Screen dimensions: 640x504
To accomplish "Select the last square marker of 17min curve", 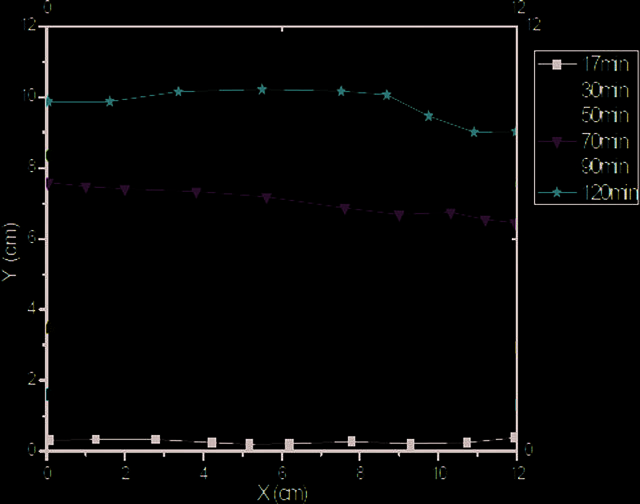I will (x=514, y=437).
